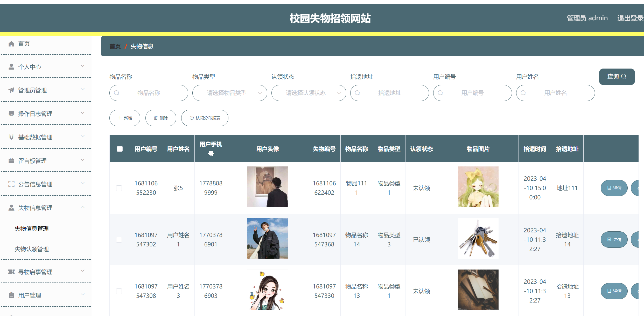
Task: Click the plus icon to 新增 a record
Action: [120, 118]
